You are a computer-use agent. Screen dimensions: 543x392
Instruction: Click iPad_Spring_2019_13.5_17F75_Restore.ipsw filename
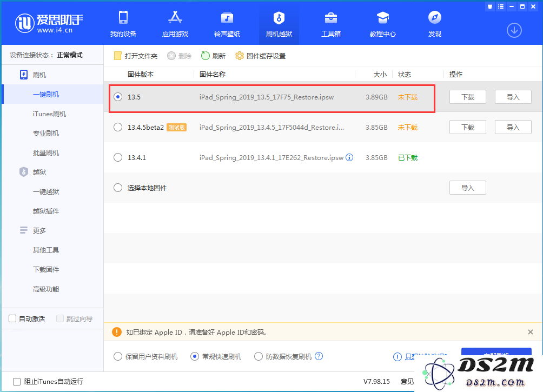pyautogui.click(x=266, y=97)
